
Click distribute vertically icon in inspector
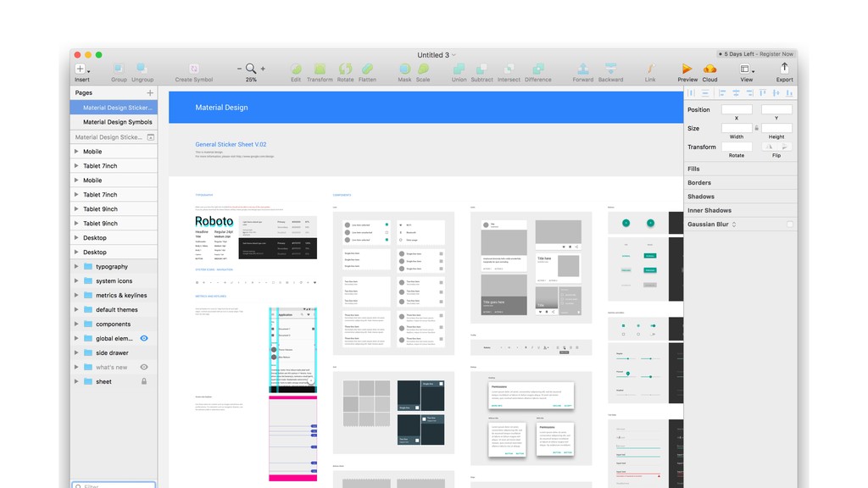pos(705,93)
